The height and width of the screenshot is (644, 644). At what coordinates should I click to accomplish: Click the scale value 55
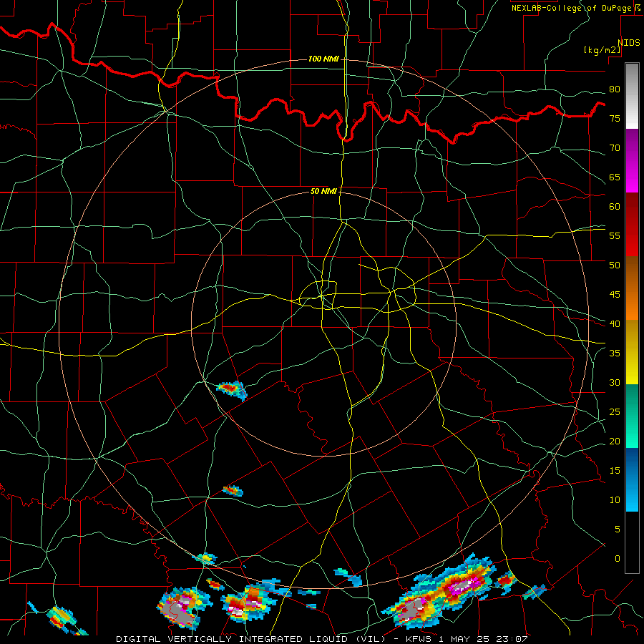(x=615, y=235)
